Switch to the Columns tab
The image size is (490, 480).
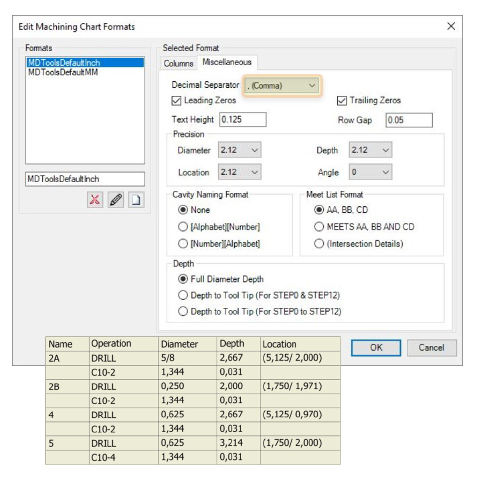coord(178,63)
